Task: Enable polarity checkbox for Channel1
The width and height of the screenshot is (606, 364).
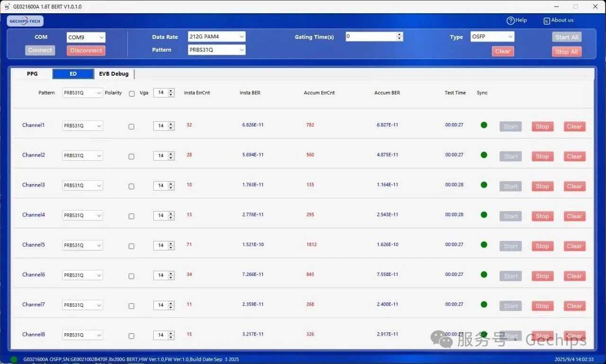Action: tap(132, 127)
